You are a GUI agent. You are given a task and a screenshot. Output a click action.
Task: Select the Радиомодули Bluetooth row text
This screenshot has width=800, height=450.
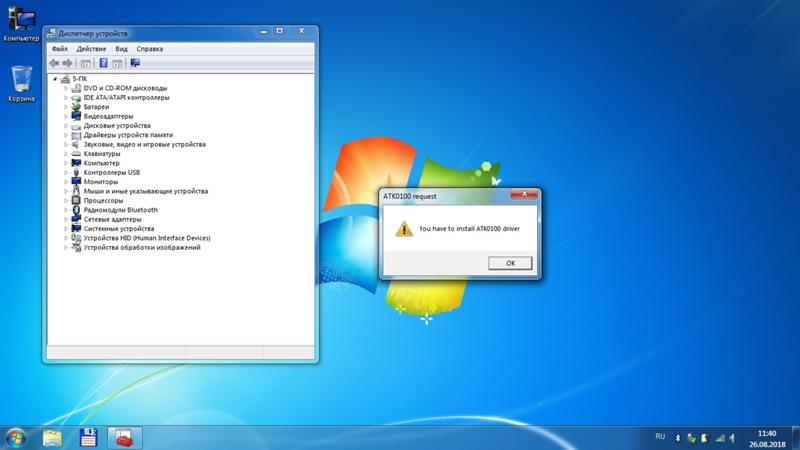click(x=120, y=210)
